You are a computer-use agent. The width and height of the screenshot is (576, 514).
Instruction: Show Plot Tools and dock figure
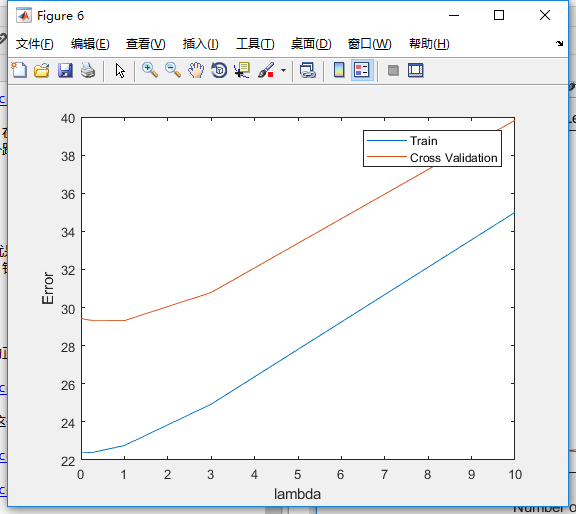[x=415, y=70]
